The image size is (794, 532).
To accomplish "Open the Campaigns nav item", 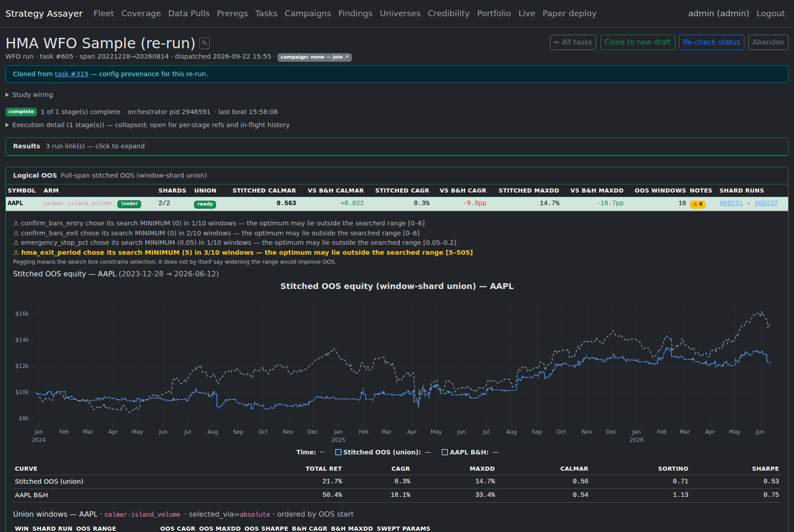I will pos(308,14).
